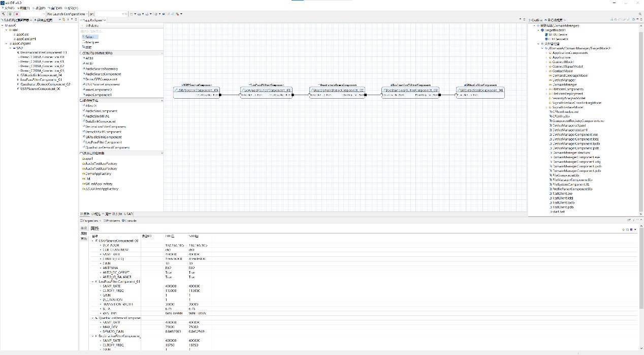Open the Problems tab
This screenshot has width=644, height=355.
(112, 221)
